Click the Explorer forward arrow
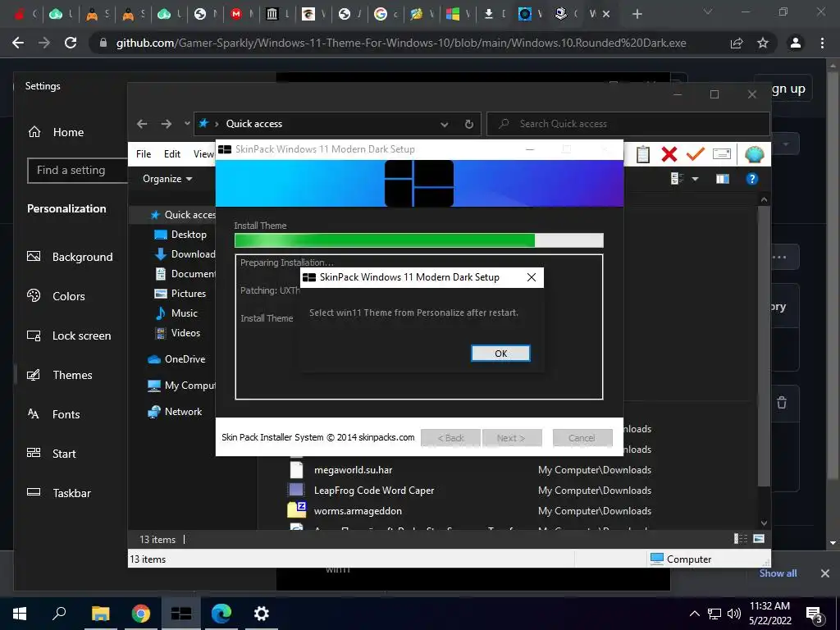This screenshot has height=630, width=840. (167, 124)
